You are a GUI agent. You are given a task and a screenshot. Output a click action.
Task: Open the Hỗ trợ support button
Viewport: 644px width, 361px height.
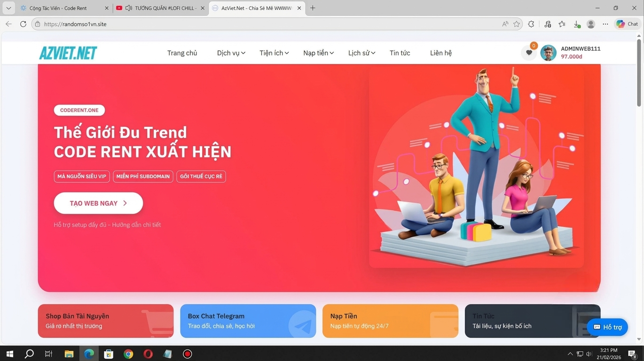(x=607, y=327)
